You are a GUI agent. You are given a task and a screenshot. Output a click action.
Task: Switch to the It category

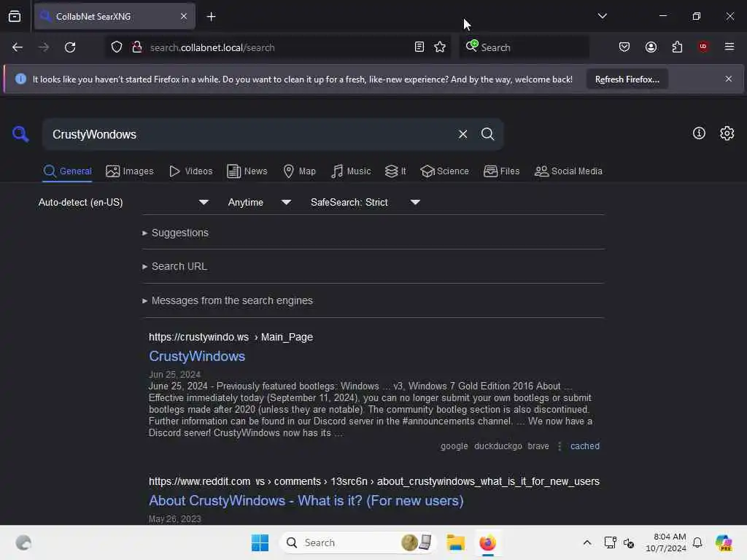click(395, 171)
